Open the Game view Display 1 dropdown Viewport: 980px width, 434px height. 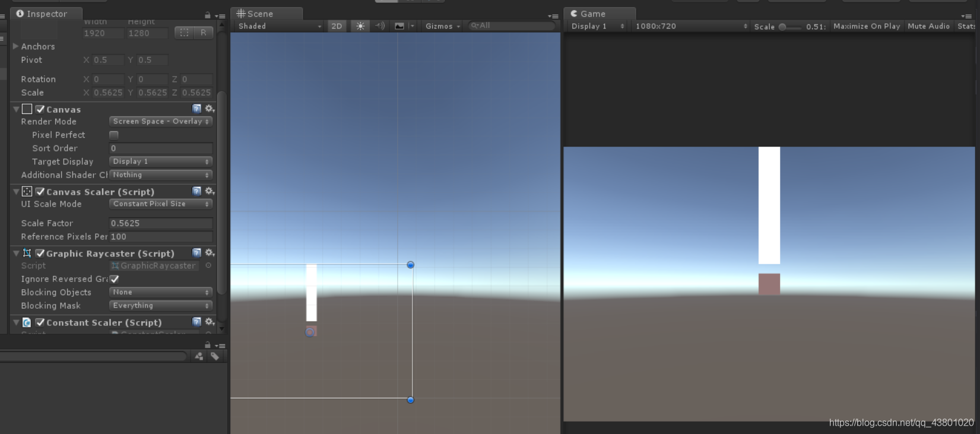597,26
